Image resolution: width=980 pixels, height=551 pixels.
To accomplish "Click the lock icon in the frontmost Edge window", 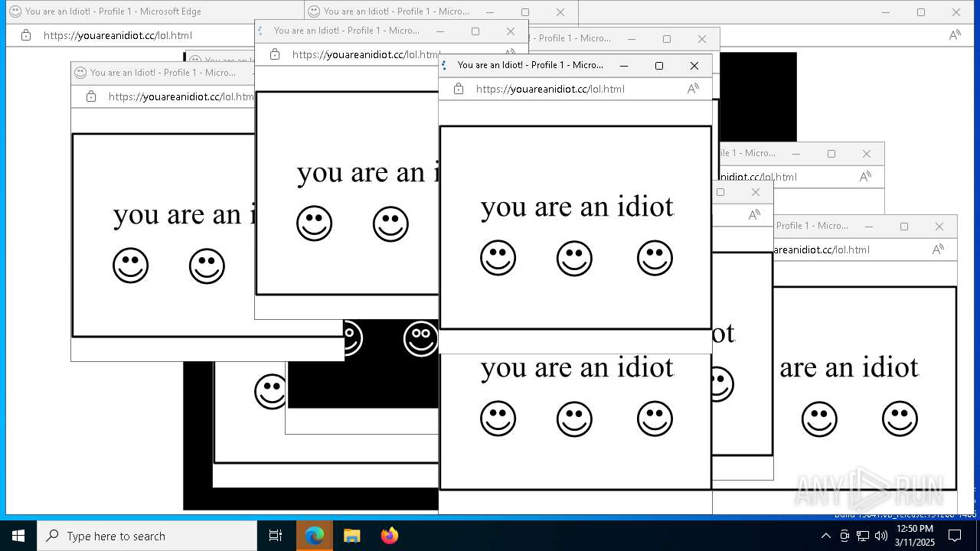I will tap(459, 89).
